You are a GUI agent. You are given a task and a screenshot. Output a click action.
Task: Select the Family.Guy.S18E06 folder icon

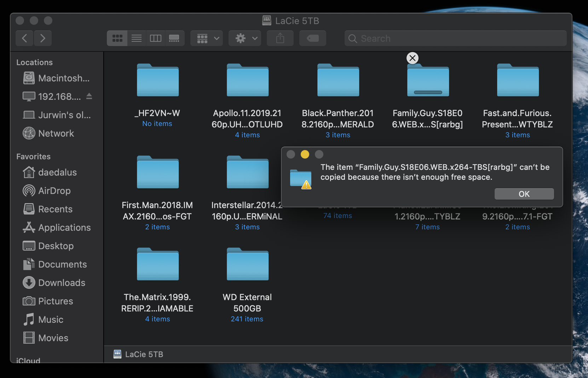pos(428,80)
